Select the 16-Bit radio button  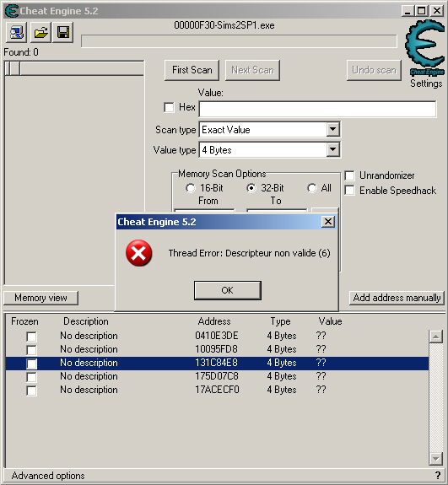click(191, 188)
